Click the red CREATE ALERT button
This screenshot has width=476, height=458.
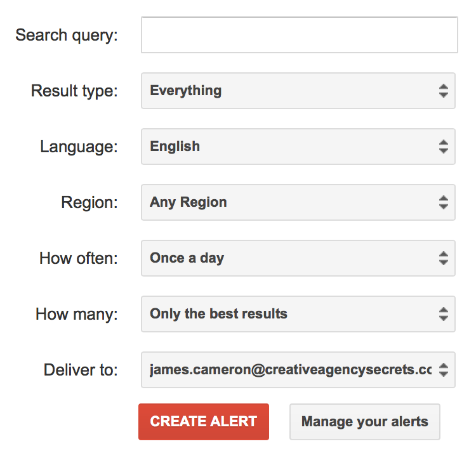tap(204, 422)
